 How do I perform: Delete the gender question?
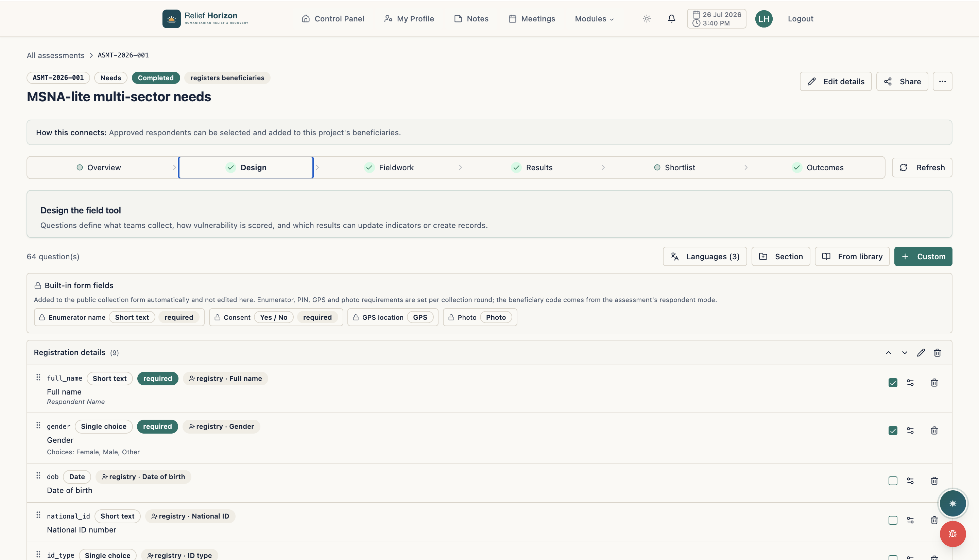pos(934,431)
